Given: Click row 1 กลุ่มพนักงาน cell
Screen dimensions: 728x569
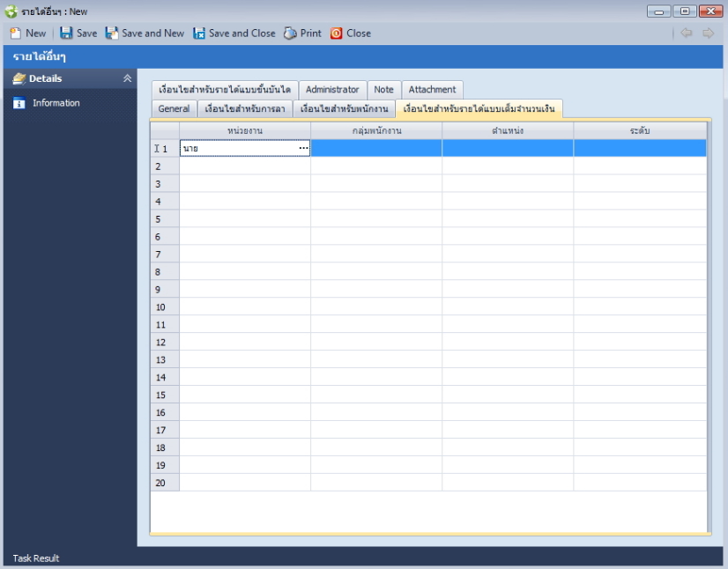Looking at the screenshot, I should [x=376, y=148].
